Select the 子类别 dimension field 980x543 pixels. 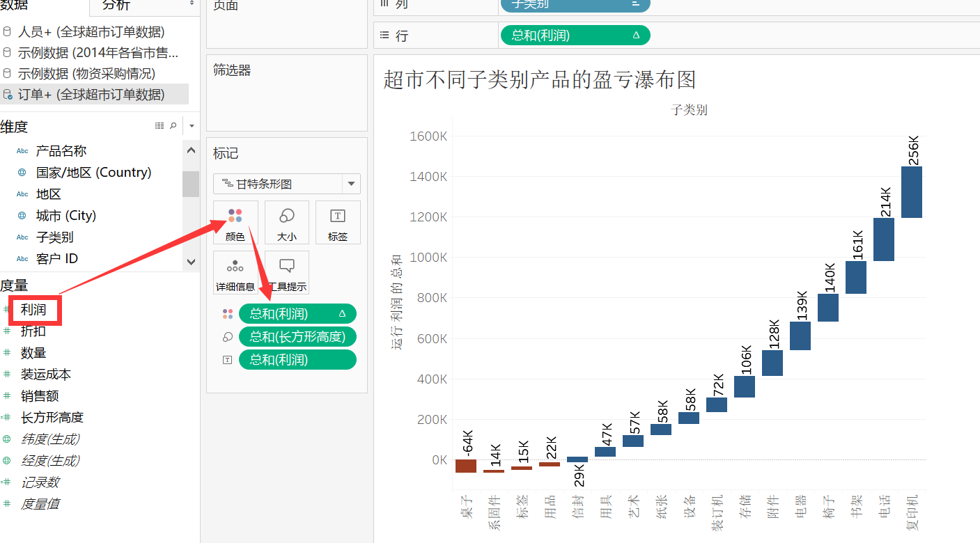pos(55,237)
